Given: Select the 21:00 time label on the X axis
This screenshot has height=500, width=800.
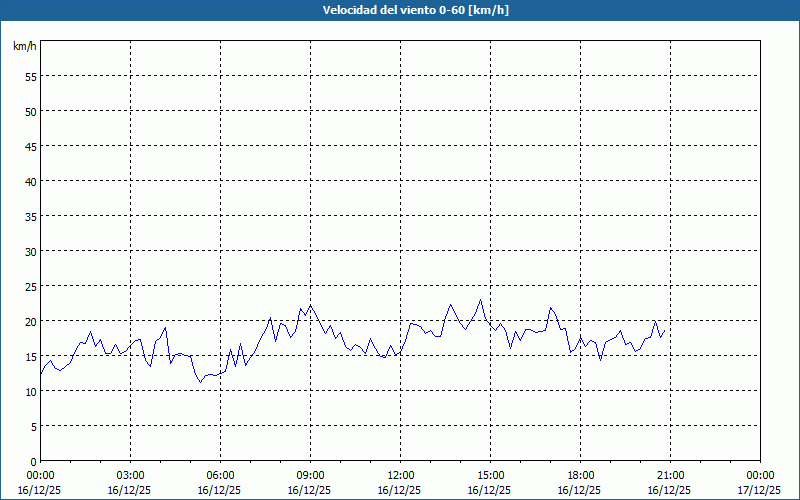Looking at the screenshot, I should click(x=670, y=475).
